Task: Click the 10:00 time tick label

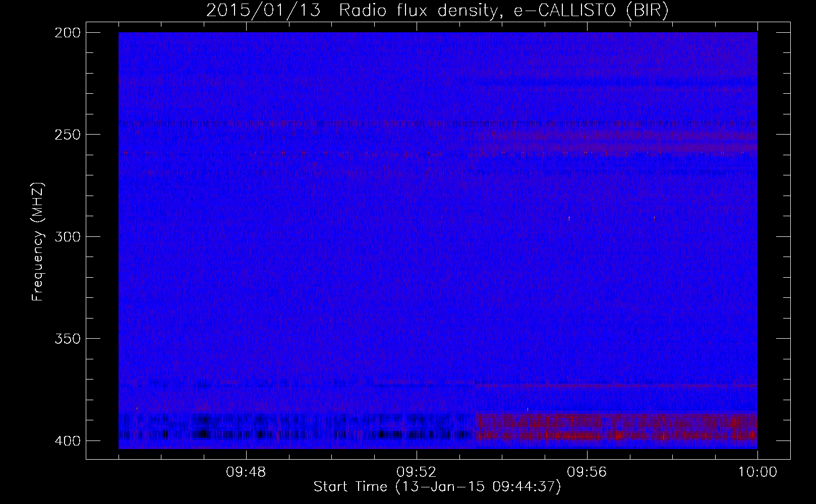Action: (x=757, y=472)
